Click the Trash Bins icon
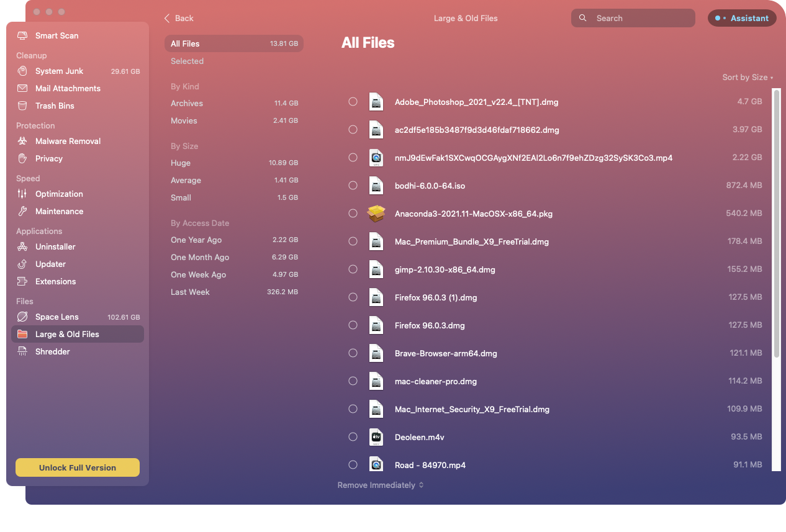Image resolution: width=786 pixels, height=532 pixels. click(22, 106)
